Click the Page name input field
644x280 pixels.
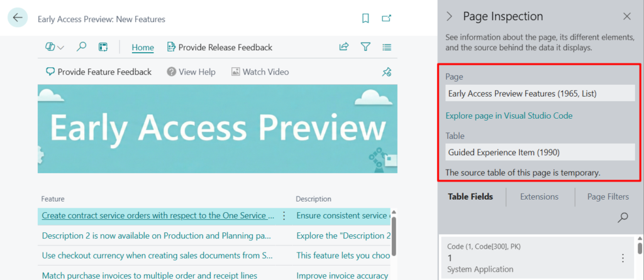click(540, 94)
